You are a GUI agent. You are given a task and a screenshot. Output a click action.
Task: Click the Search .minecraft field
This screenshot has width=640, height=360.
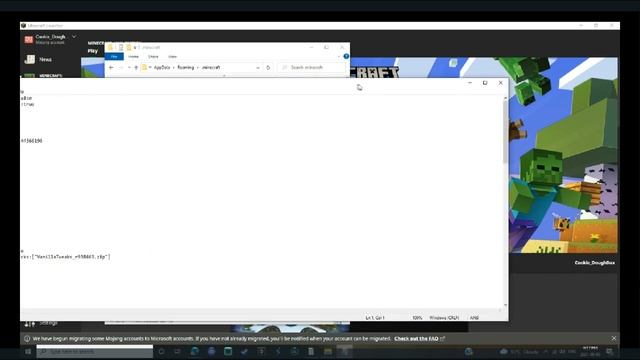click(312, 67)
